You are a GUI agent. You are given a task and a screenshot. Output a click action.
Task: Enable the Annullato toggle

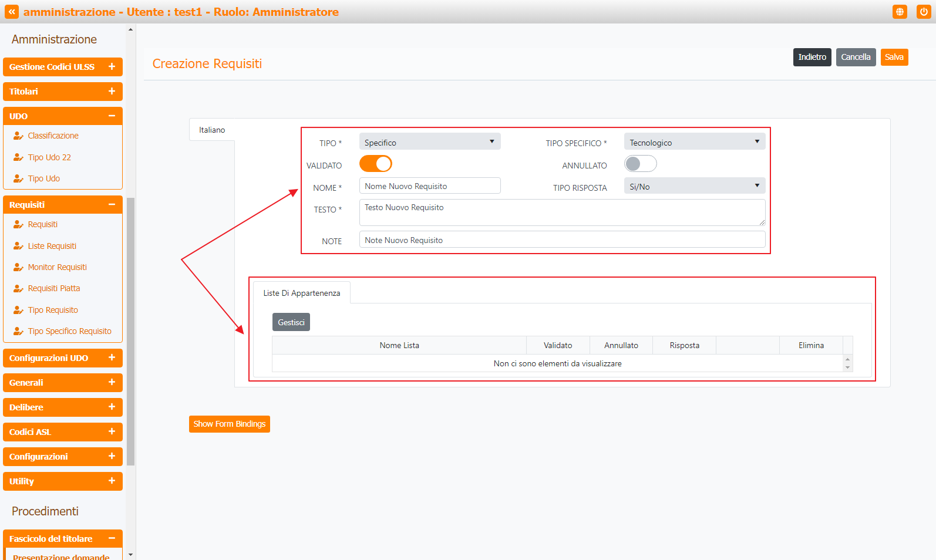[x=640, y=164]
